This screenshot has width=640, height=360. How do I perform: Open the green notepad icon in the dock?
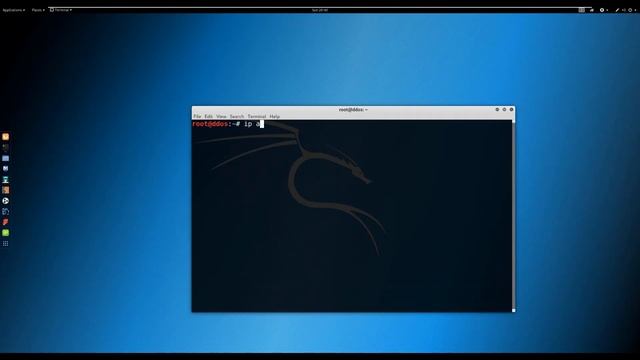(x=5, y=233)
